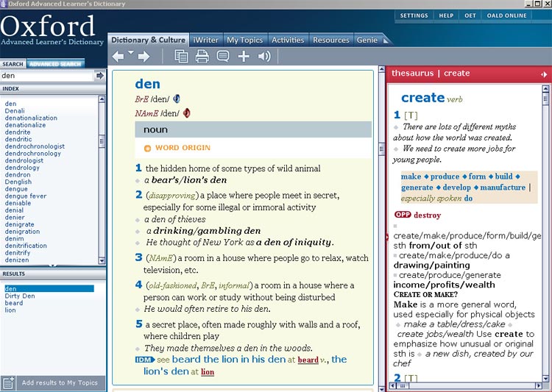Image resolution: width=552 pixels, height=392 pixels.
Task: Click the speaker audio icon in toolbar
Action: coord(264,57)
